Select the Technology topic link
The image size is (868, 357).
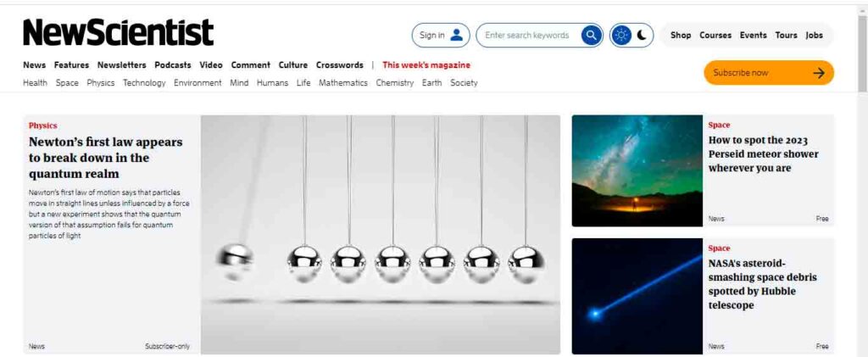click(x=144, y=83)
